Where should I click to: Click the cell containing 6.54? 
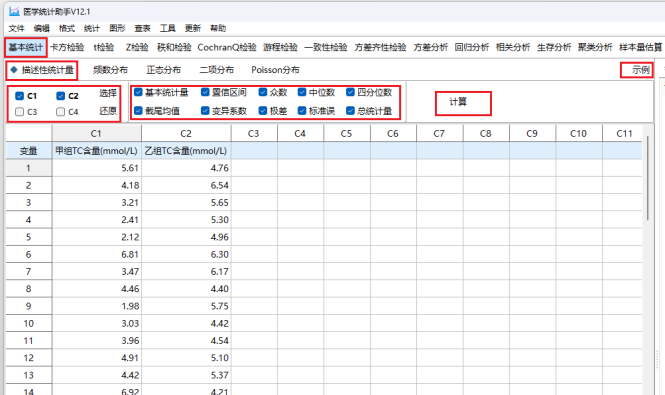click(186, 185)
